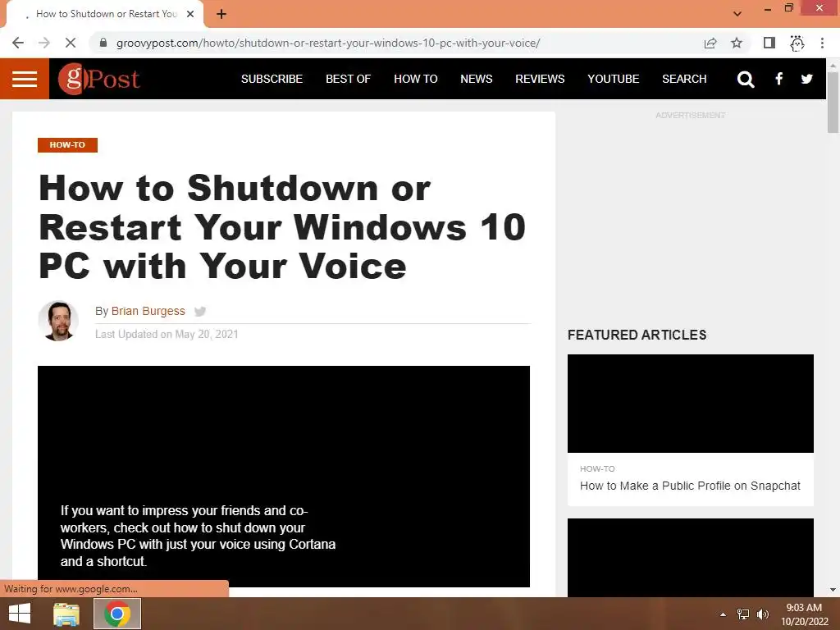The width and height of the screenshot is (840, 630).
Task: Click the scrollbar up arrow
Action: [833, 66]
